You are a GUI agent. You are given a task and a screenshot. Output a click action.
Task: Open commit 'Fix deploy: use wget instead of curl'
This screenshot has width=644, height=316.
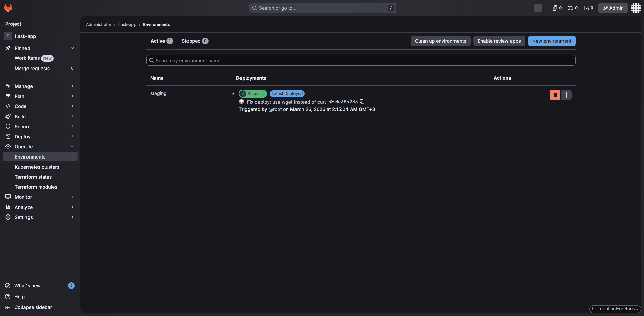[286, 102]
